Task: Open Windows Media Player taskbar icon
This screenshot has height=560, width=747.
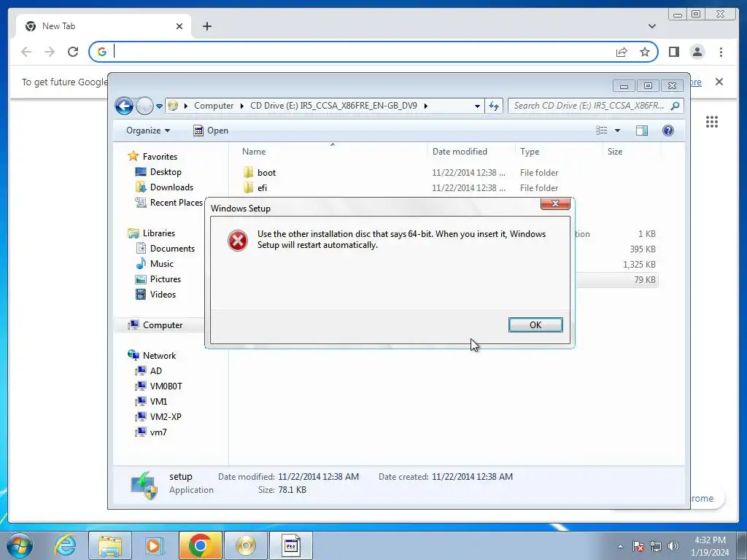Action: [x=154, y=545]
